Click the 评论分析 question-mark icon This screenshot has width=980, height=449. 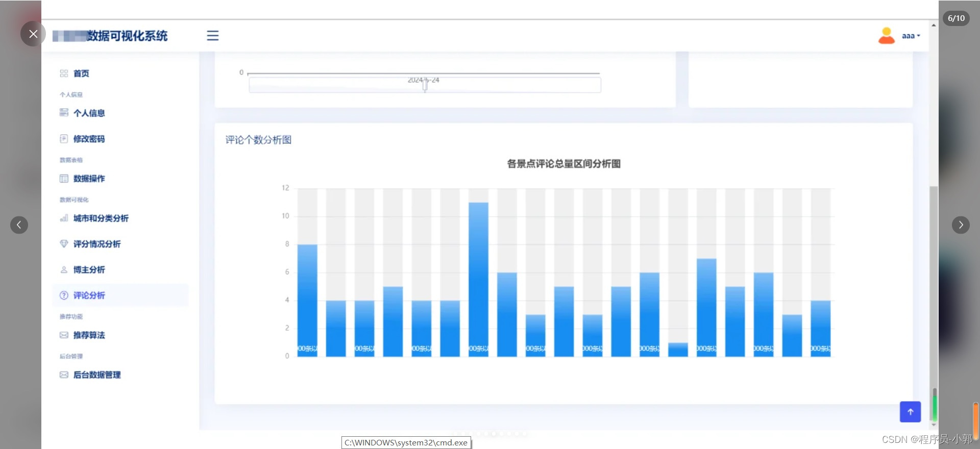tap(64, 295)
